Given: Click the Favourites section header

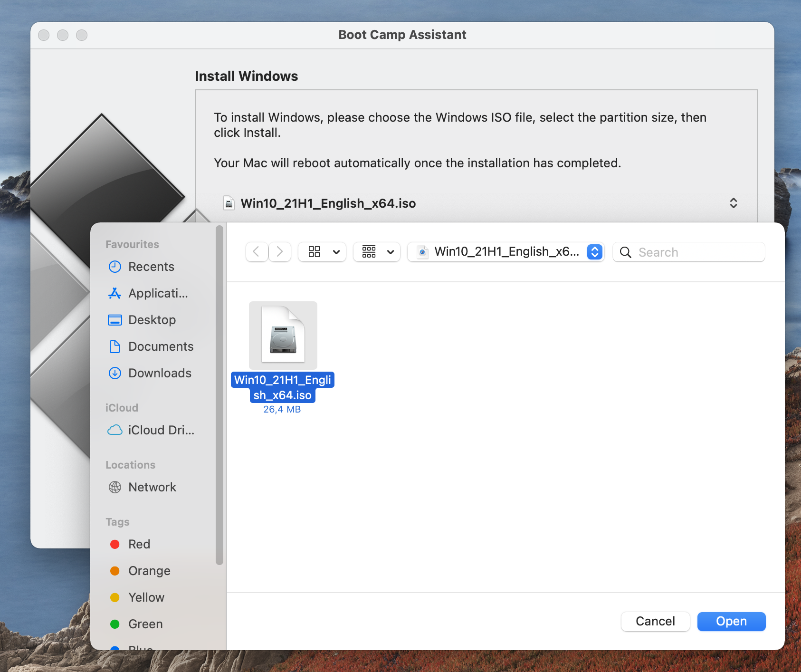Looking at the screenshot, I should [132, 244].
